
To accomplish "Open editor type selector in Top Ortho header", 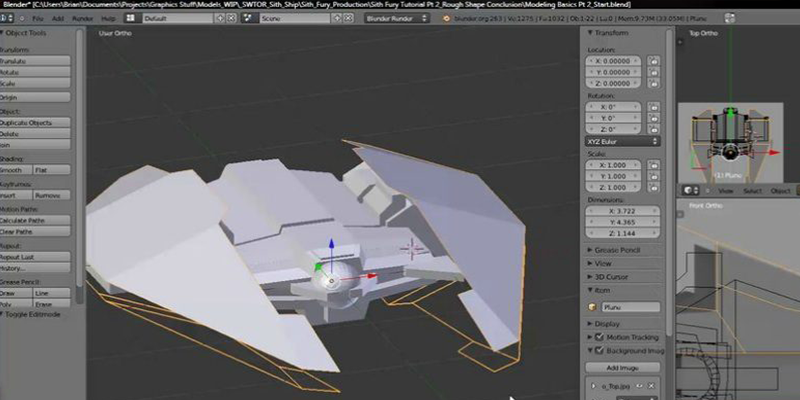I will coord(690,190).
